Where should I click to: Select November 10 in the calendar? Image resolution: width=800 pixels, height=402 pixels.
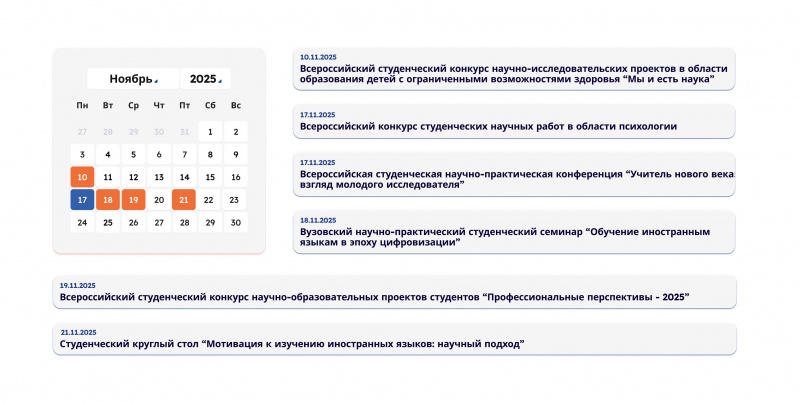coord(82,177)
